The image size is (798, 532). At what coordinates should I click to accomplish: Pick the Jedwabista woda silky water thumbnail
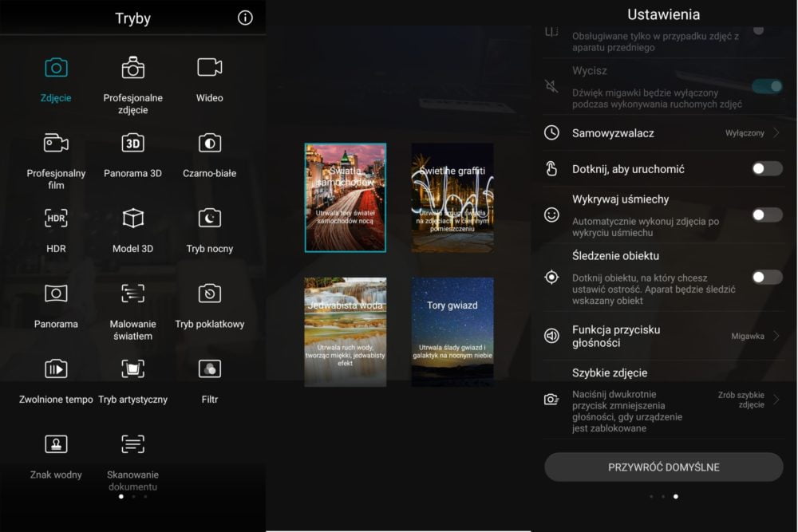pos(346,332)
